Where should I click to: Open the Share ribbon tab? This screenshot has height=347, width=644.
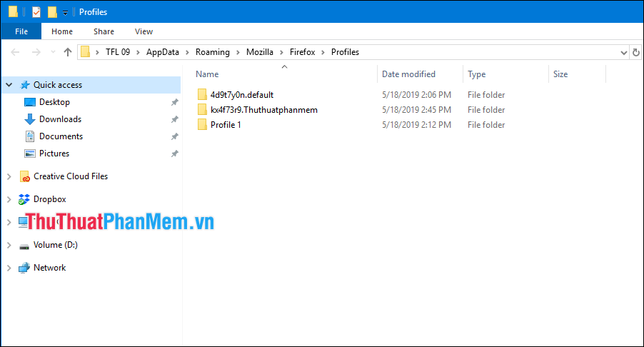click(104, 31)
